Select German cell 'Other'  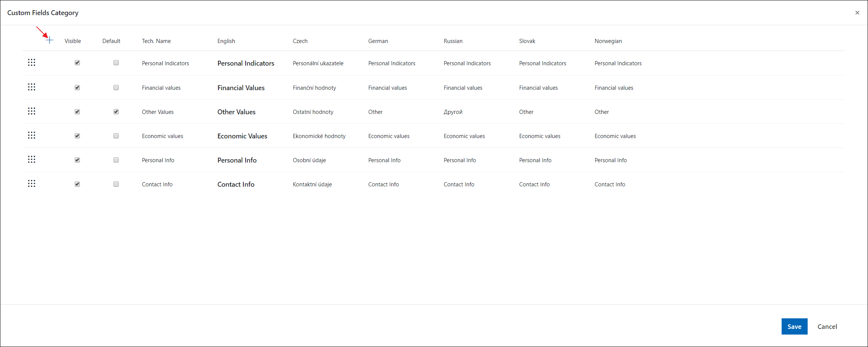coord(375,112)
